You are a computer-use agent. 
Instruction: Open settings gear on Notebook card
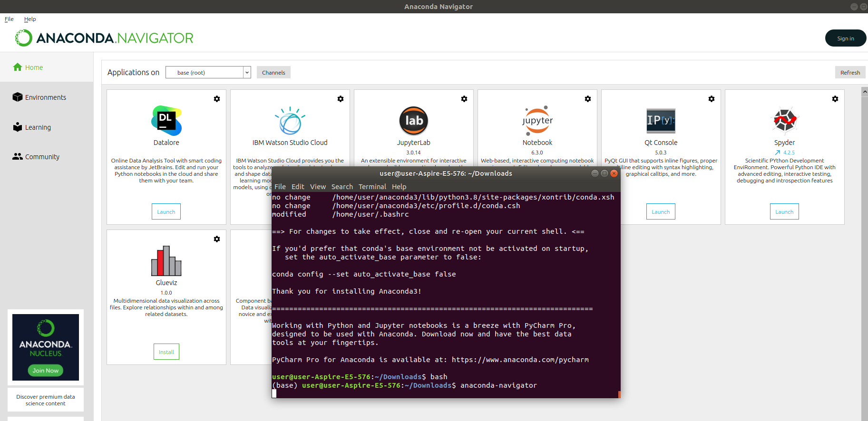[x=588, y=99]
